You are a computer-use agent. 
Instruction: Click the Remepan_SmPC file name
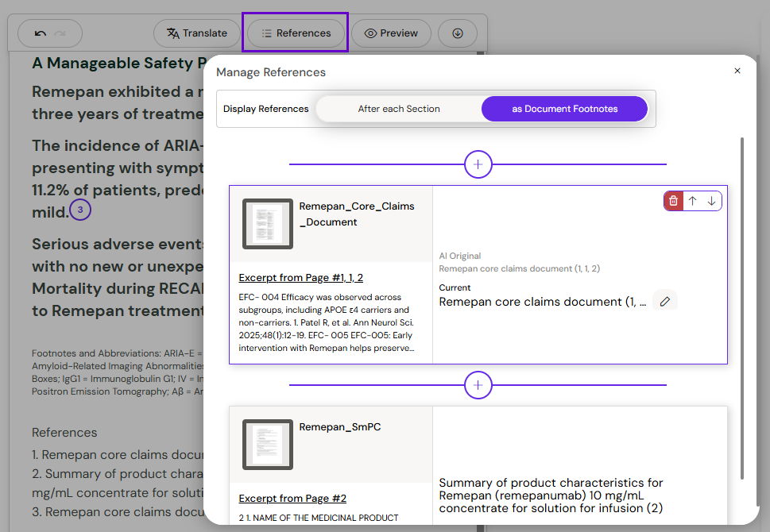tap(340, 427)
